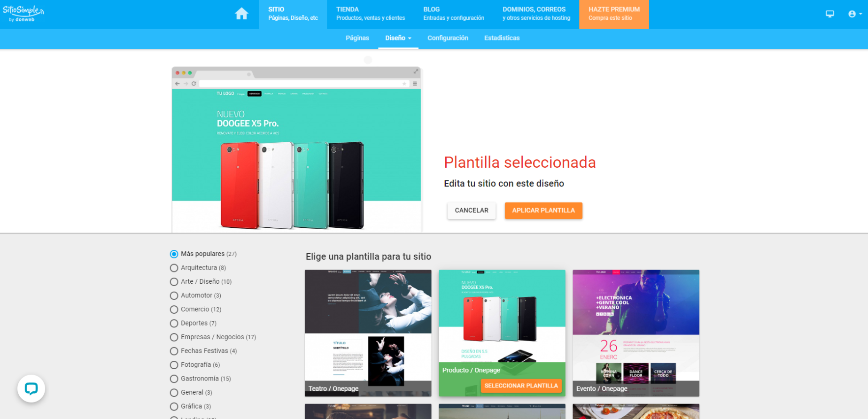The height and width of the screenshot is (419, 868).
Task: Click the hamburger menu icon in preview browser
Action: pyautogui.click(x=415, y=84)
